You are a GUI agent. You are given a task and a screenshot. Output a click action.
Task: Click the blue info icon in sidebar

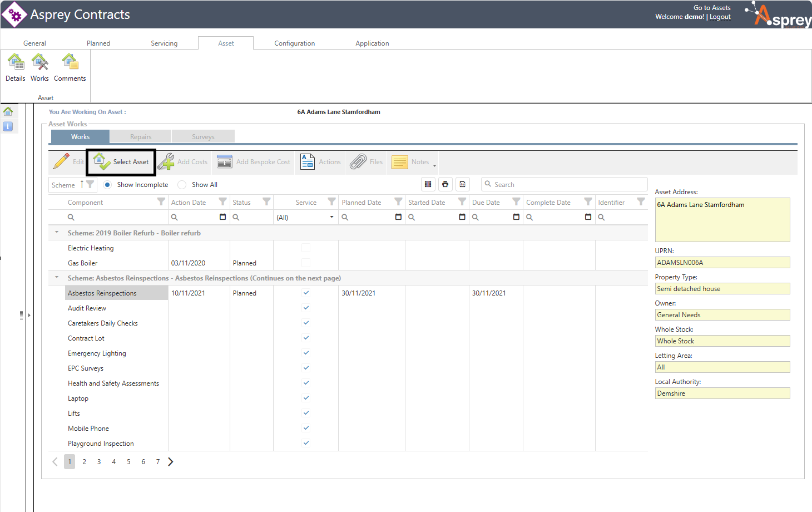click(8, 126)
